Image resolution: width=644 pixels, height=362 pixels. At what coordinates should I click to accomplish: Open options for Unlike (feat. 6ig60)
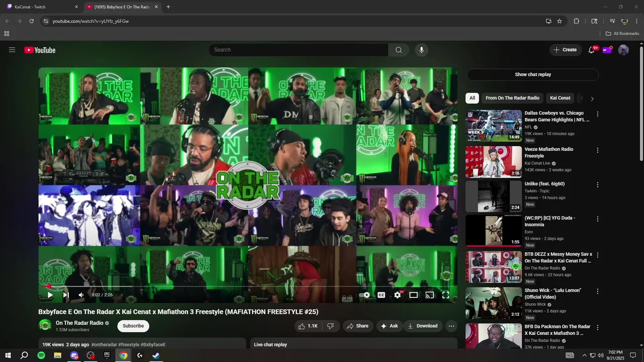(598, 185)
